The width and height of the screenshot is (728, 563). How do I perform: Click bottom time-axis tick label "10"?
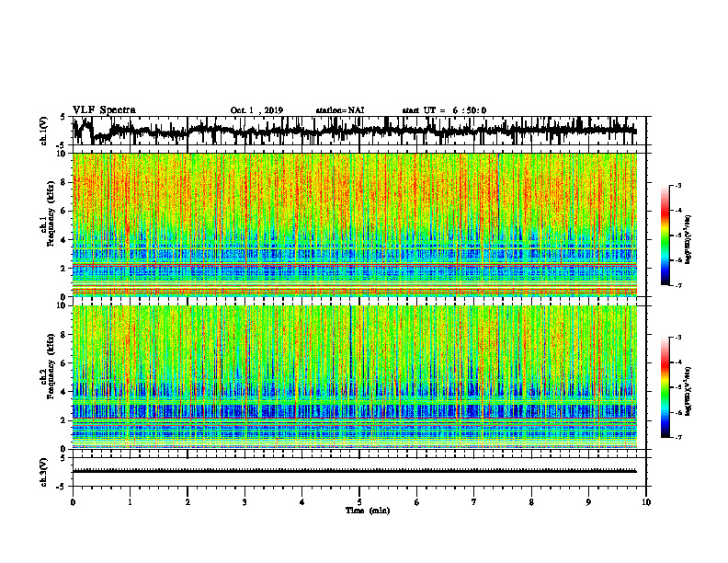(646, 502)
